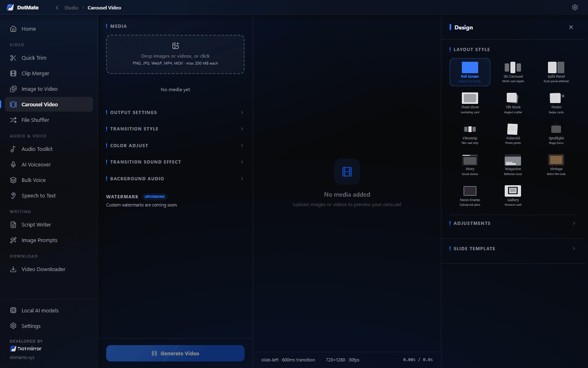The height and width of the screenshot is (368, 588).
Task: Open the File Shuffler tool
Action: [x=49, y=120]
